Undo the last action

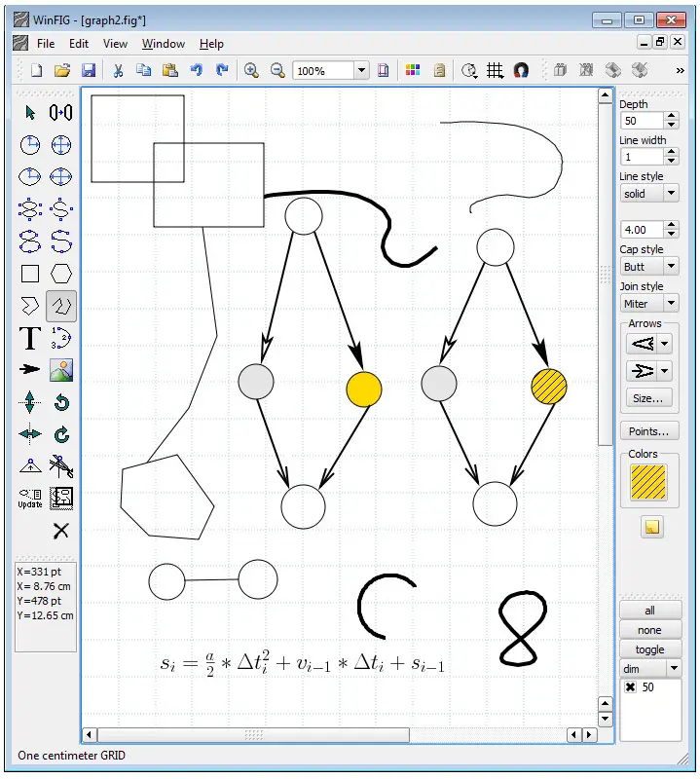pyautogui.click(x=197, y=70)
